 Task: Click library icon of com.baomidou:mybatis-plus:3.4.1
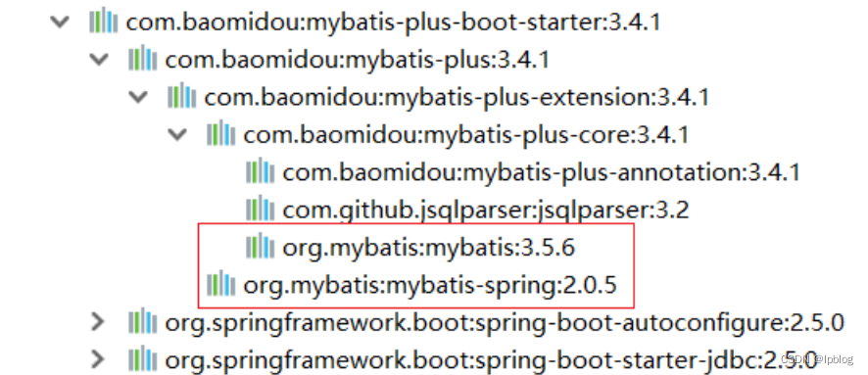pyautogui.click(x=142, y=59)
